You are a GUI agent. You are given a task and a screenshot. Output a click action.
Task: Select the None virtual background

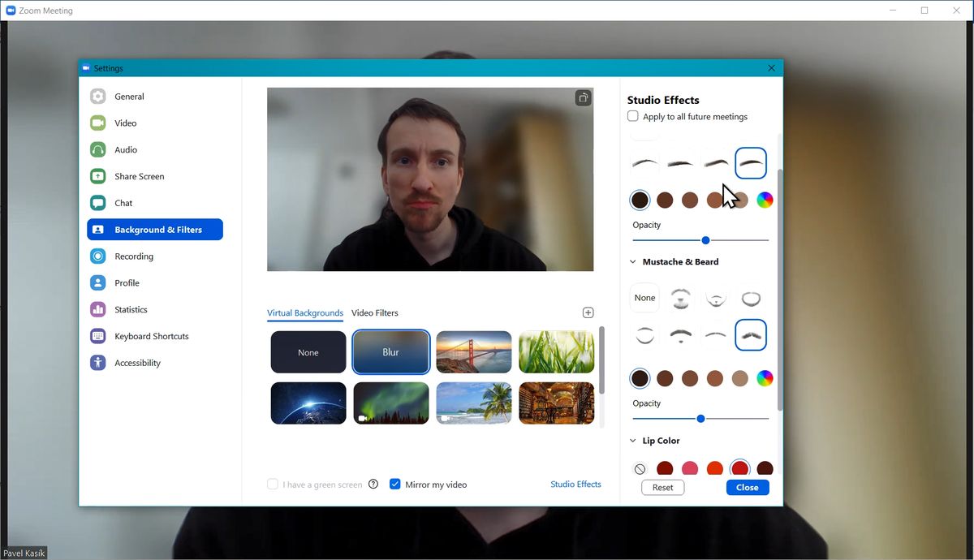pyautogui.click(x=308, y=352)
